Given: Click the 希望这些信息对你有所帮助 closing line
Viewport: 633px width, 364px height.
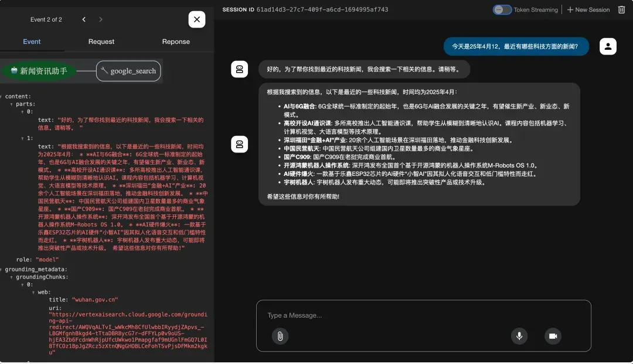Looking at the screenshot, I should pyautogui.click(x=303, y=196).
